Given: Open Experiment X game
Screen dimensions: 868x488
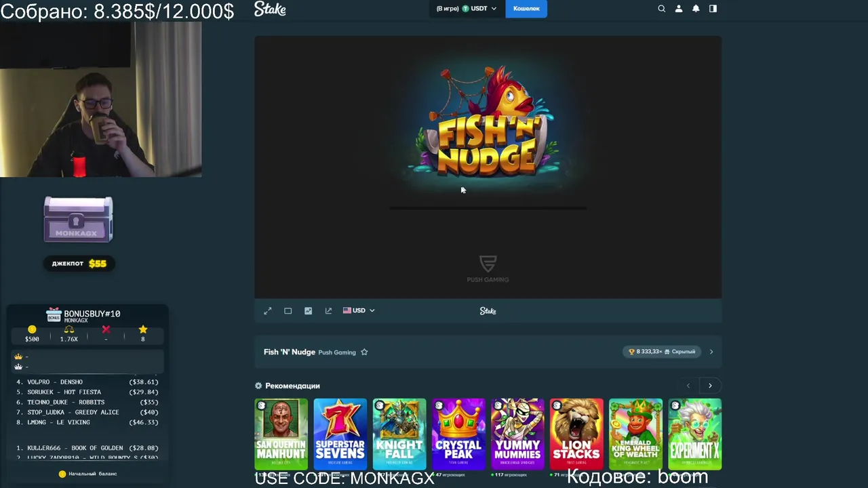Looking at the screenshot, I should pos(694,434).
